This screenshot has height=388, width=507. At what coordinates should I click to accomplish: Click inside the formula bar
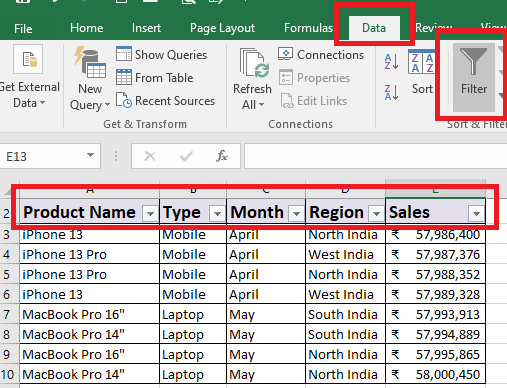tap(375, 156)
